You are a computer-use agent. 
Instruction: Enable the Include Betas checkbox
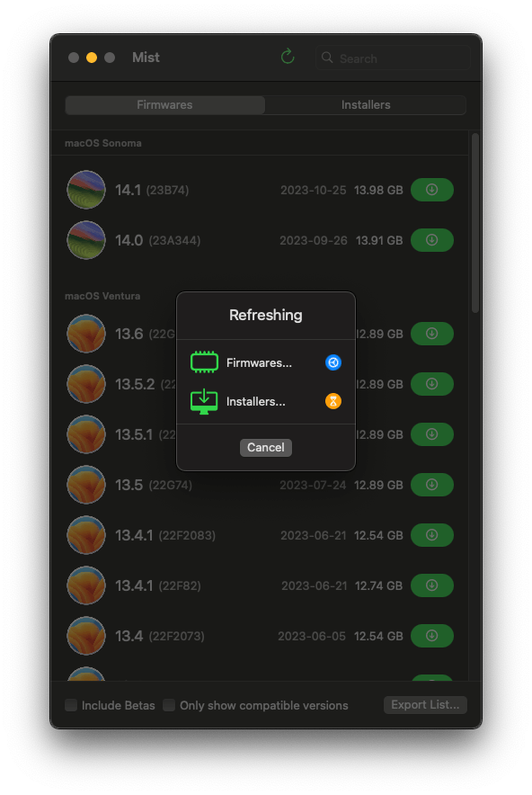[x=71, y=705]
